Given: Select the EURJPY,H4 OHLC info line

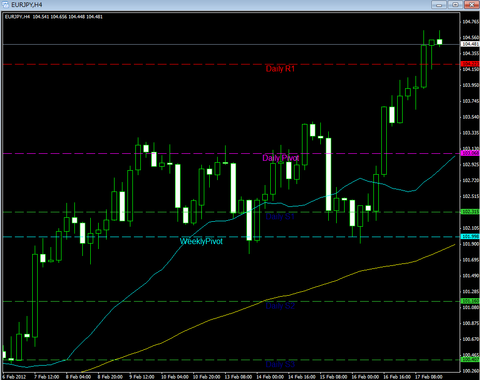Looking at the screenshot, I should 54,17.
